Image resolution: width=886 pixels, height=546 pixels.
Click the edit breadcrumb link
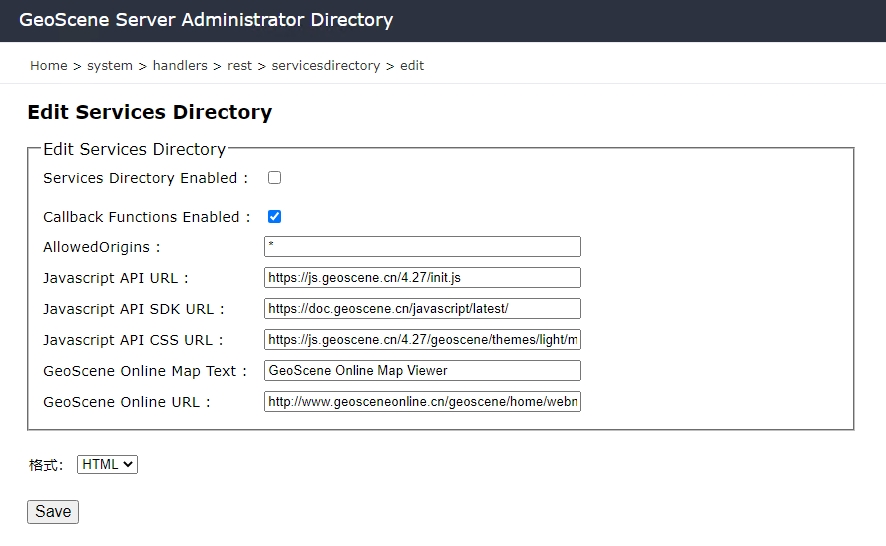point(412,66)
